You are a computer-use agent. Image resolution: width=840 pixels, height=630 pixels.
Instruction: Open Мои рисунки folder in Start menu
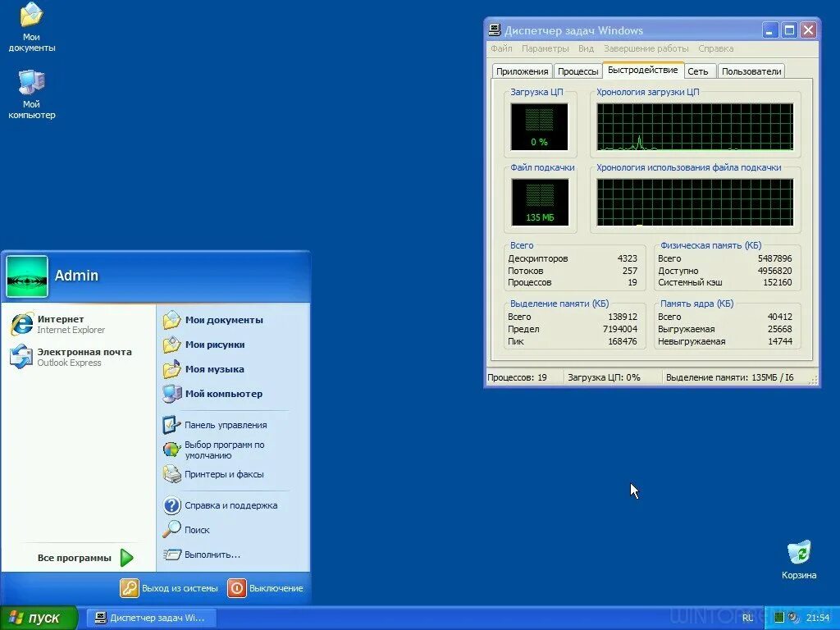pos(204,345)
